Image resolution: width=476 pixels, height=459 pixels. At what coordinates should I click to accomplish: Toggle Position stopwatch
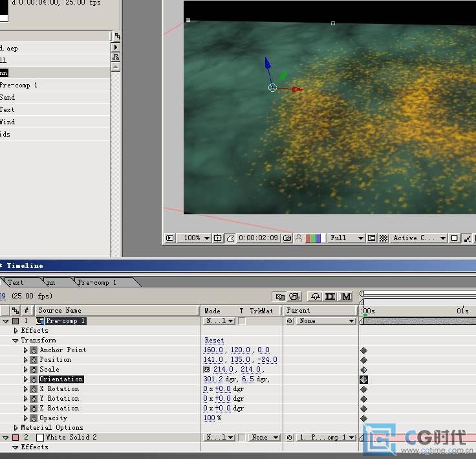coord(34,360)
